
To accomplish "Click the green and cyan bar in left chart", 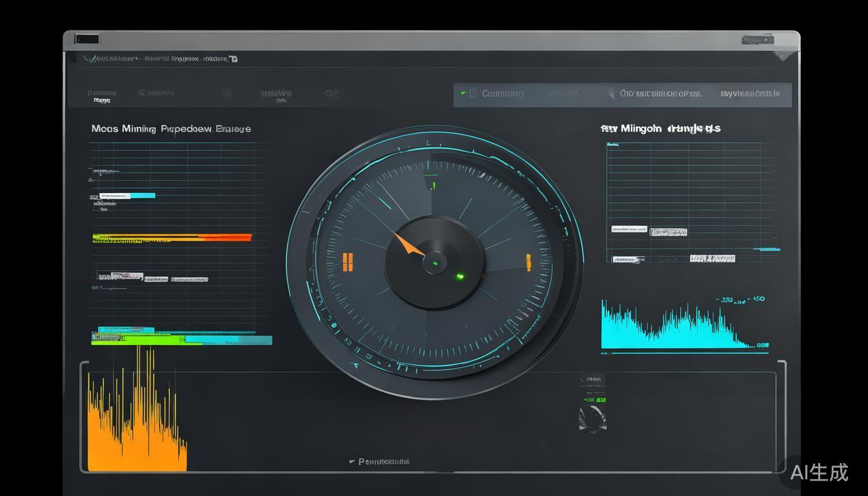I will point(181,339).
